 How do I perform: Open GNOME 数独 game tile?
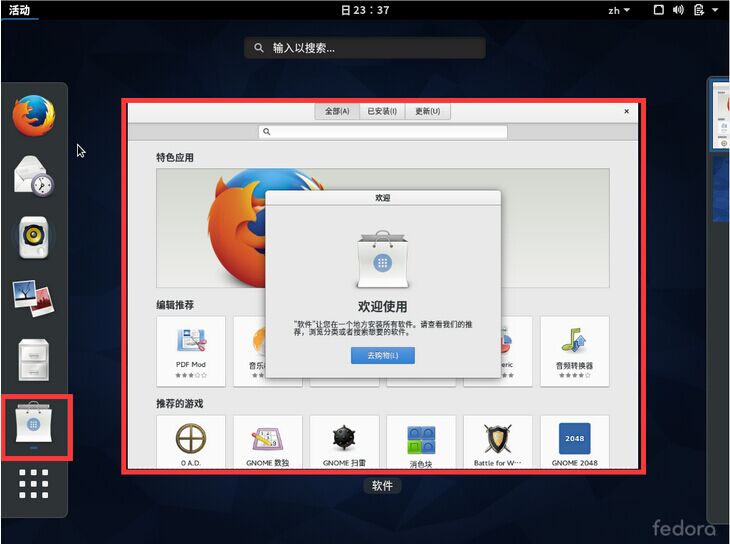point(268,442)
